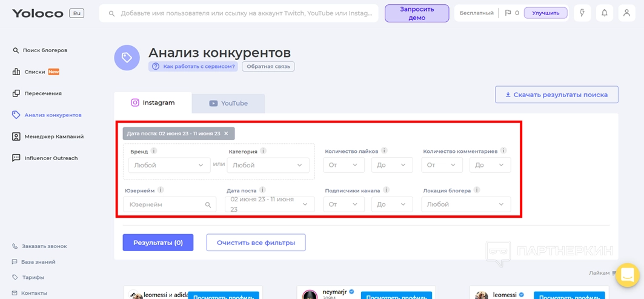Open likes До dropdown
The width and height of the screenshot is (644, 299).
pos(392,165)
